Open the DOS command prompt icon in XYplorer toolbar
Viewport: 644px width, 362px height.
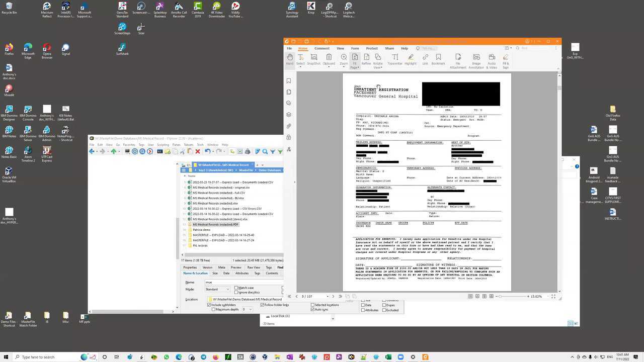coord(160,151)
